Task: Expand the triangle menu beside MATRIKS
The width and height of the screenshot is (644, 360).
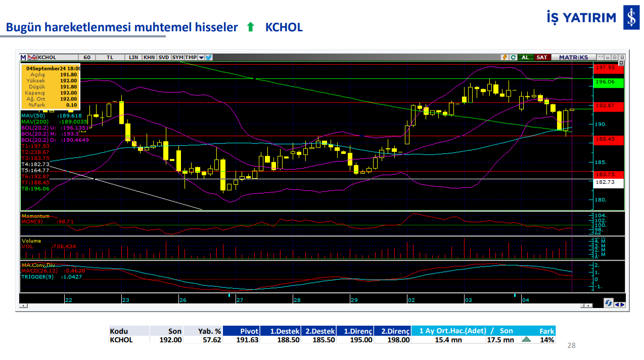Action: click(601, 58)
